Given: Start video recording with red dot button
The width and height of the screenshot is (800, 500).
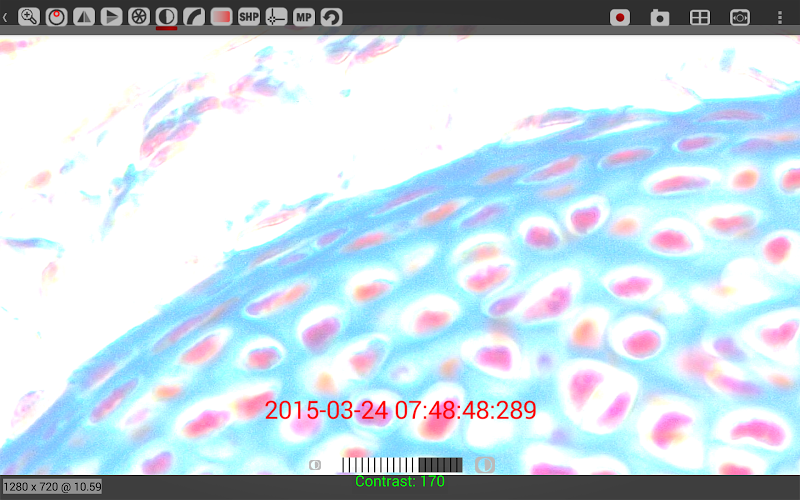Looking at the screenshot, I should click(620, 17).
